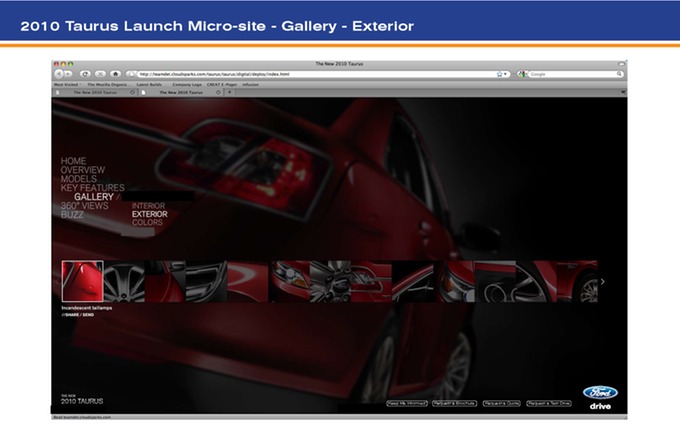
Task: Bookmark the page with the star icon
Action: coord(499,74)
